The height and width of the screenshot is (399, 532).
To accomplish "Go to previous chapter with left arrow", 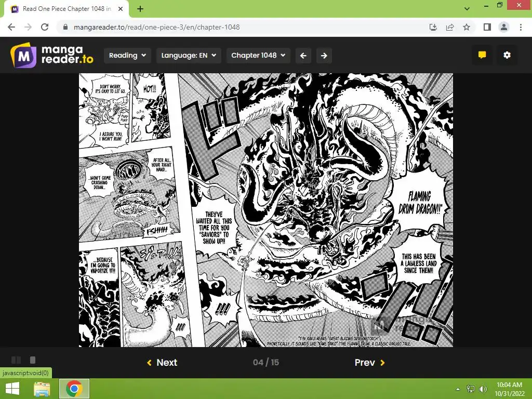I will pyautogui.click(x=303, y=56).
